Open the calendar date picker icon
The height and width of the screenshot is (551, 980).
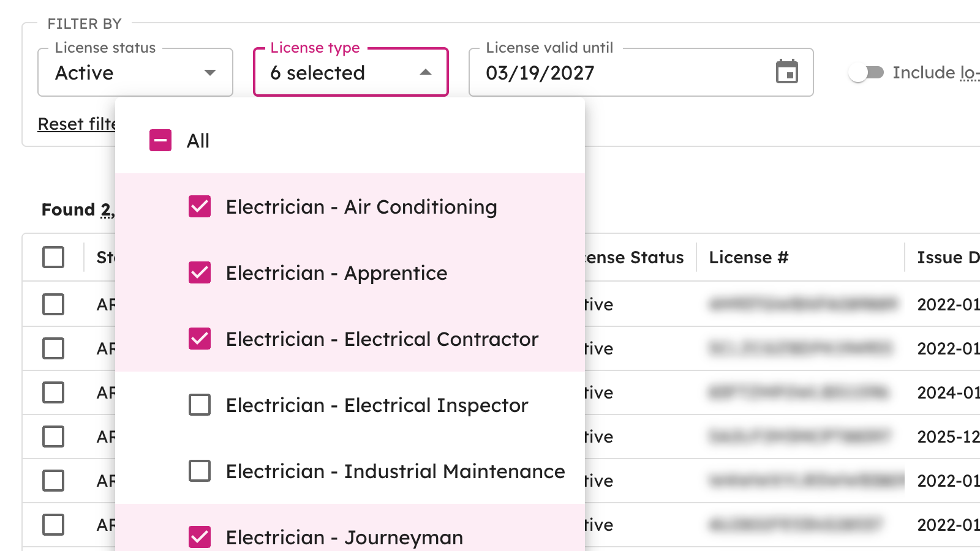click(788, 72)
